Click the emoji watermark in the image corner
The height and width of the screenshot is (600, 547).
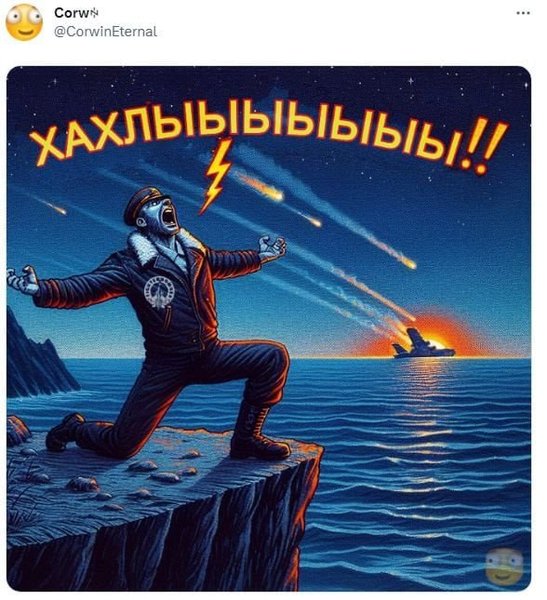point(504,565)
